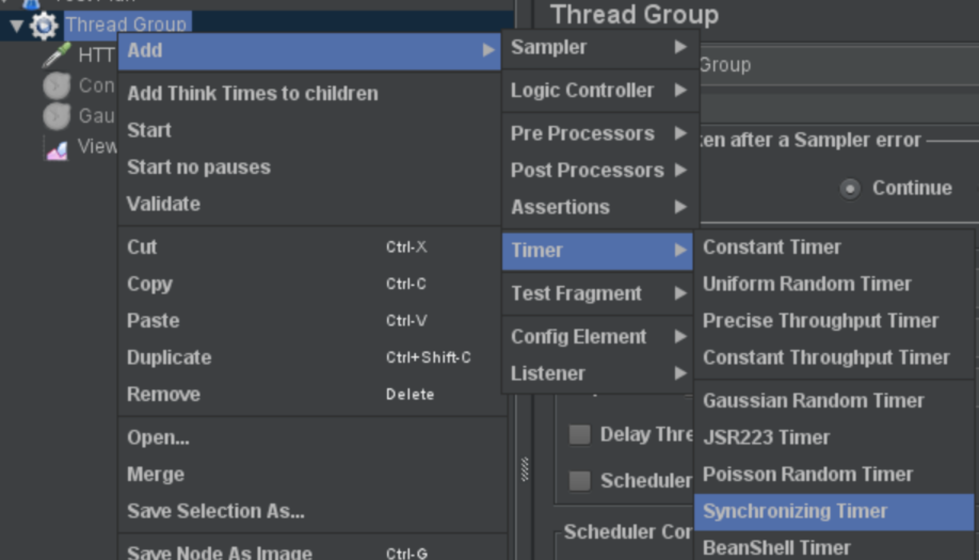Click the HTTP sampler pipette icon
This screenshot has width=979, height=560.
click(x=57, y=55)
